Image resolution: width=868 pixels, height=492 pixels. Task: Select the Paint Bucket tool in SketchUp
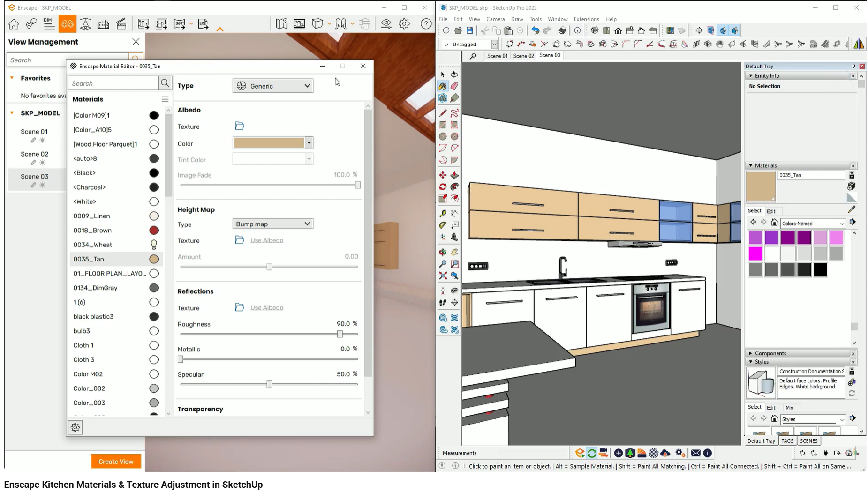coord(443,86)
